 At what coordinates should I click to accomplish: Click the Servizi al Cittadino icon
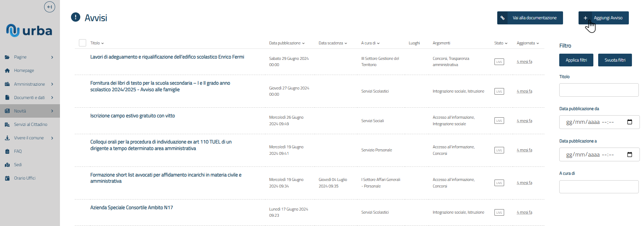(7, 125)
